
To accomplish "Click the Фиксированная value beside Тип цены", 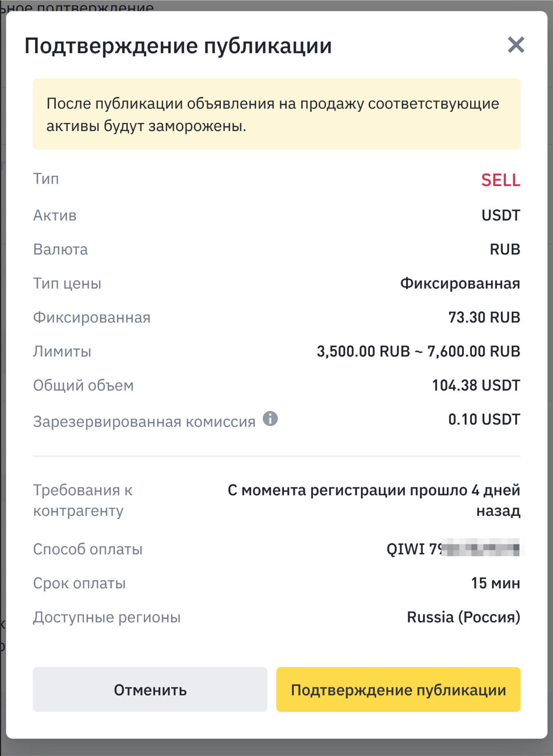I will click(x=460, y=284).
